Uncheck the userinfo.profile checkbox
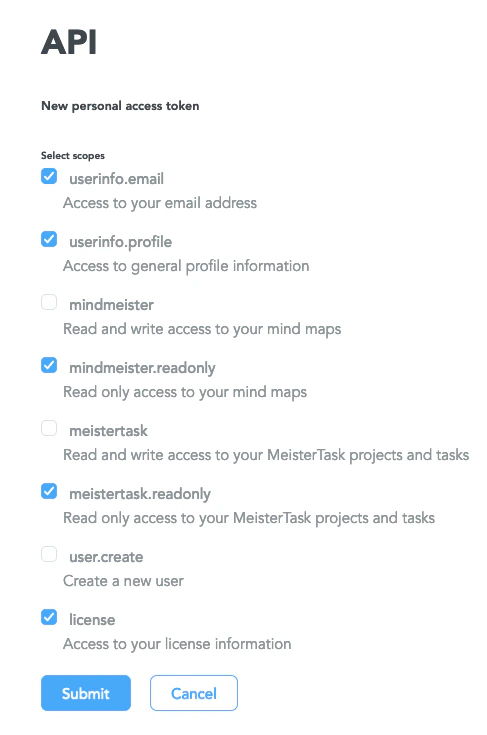 tap(49, 239)
